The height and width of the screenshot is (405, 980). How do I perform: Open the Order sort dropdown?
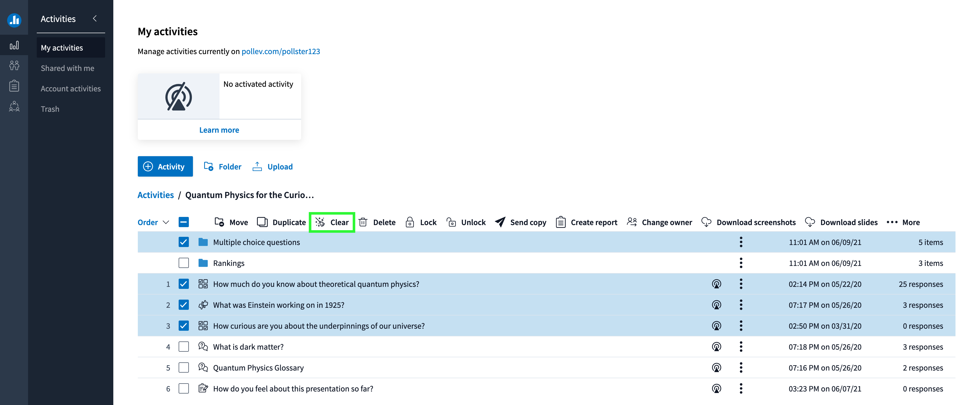click(153, 223)
